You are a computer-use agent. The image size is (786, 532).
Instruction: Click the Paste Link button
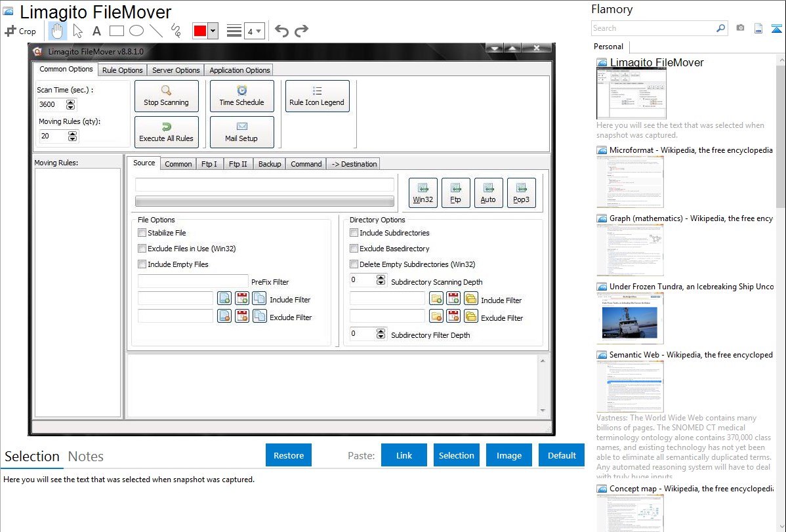pyautogui.click(x=404, y=455)
